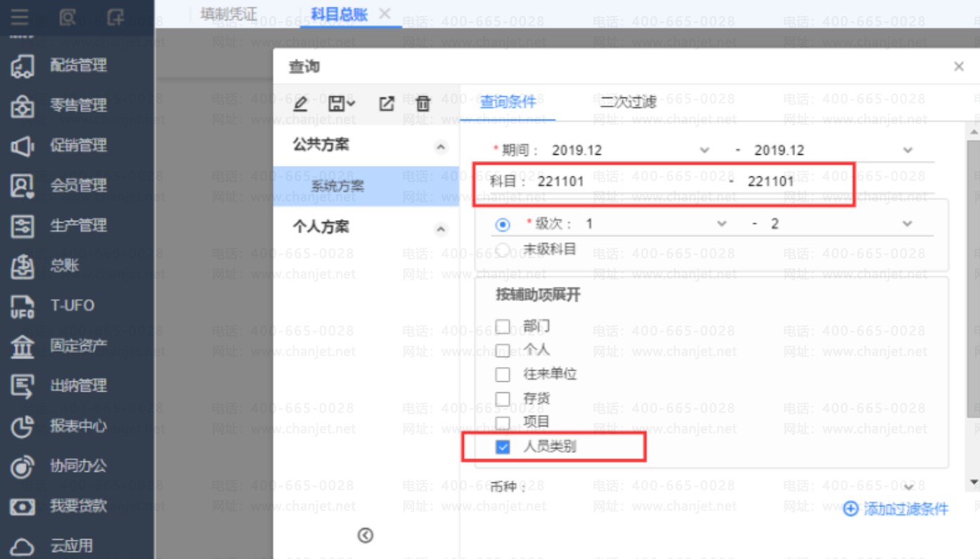Screen dimensions: 980x559
Task: Select the 级次 radio button
Action: 503,225
